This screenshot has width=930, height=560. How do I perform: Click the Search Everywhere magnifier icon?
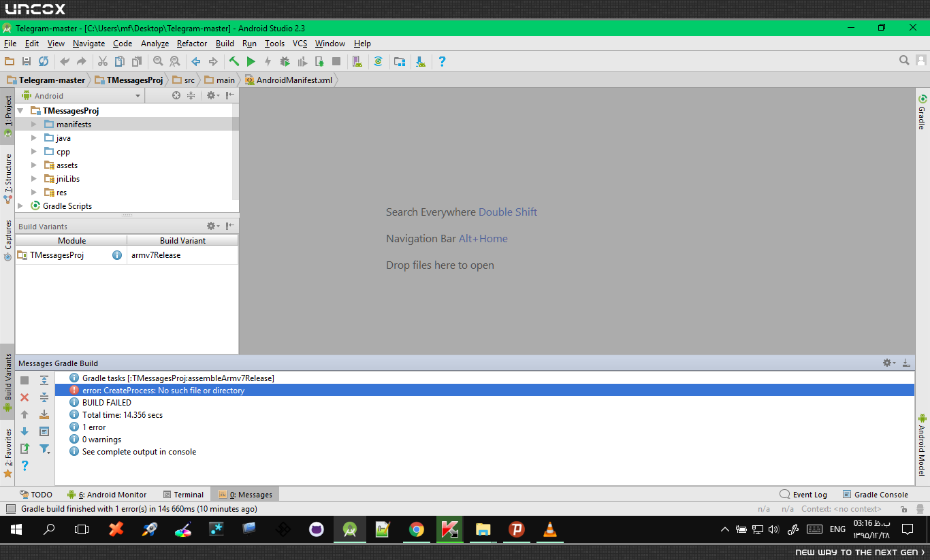[x=904, y=61]
